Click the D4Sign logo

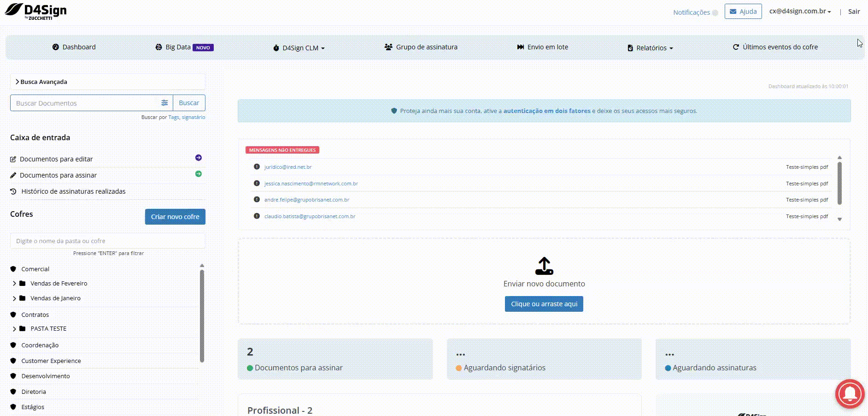[x=36, y=11]
